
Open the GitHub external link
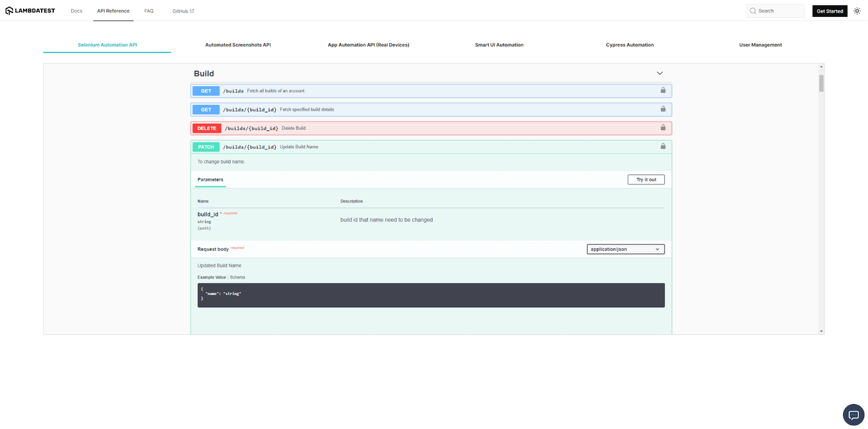183,11
